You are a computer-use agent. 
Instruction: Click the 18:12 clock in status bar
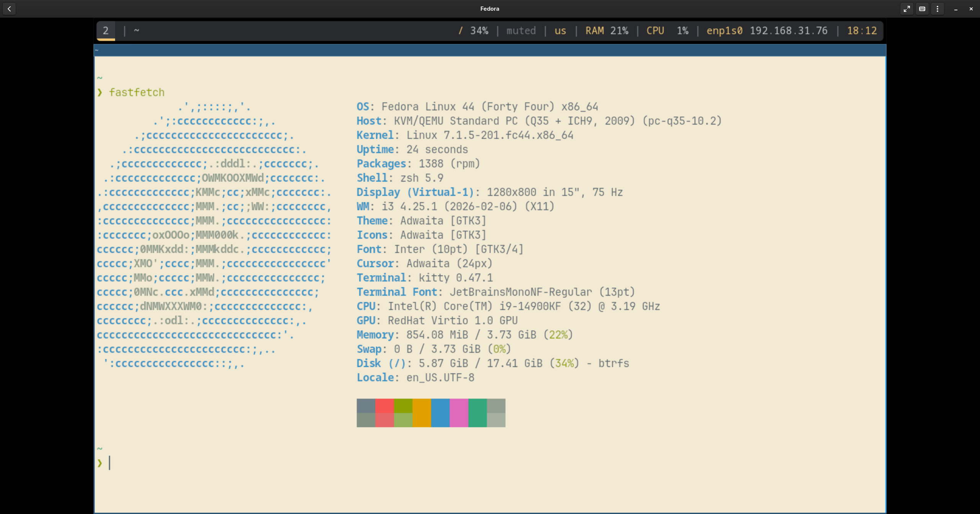coord(862,31)
